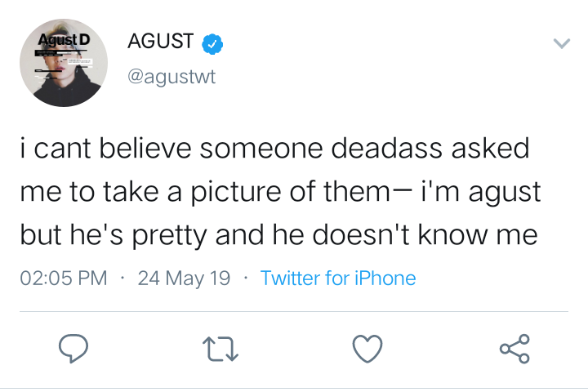Viewport: 588px width, 392px height.
Task: Click the word "picture" in tweet
Action: point(236,192)
